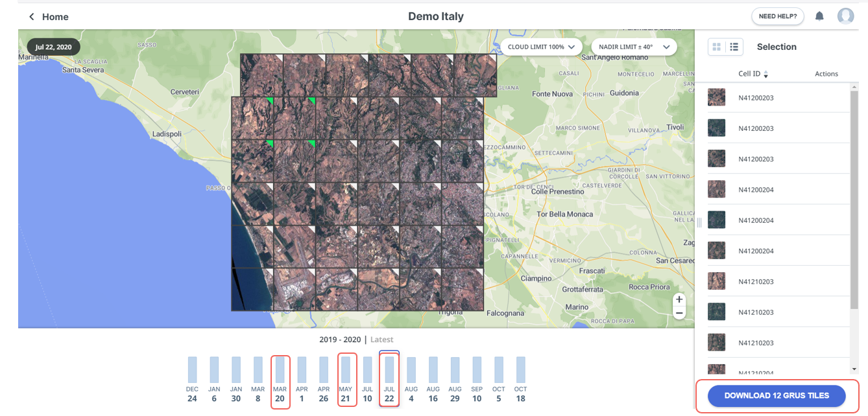
Task: Expand the Nadir Limit ± 40° dropdown
Action: (633, 47)
